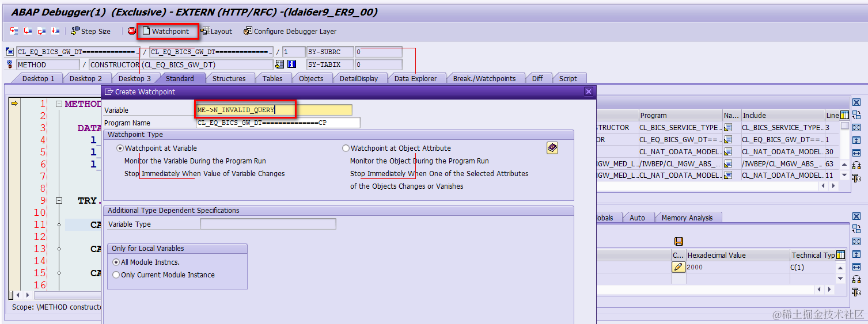Close the Create Watchpoint dialog
Screen dimensions: 868x324
click(x=588, y=92)
